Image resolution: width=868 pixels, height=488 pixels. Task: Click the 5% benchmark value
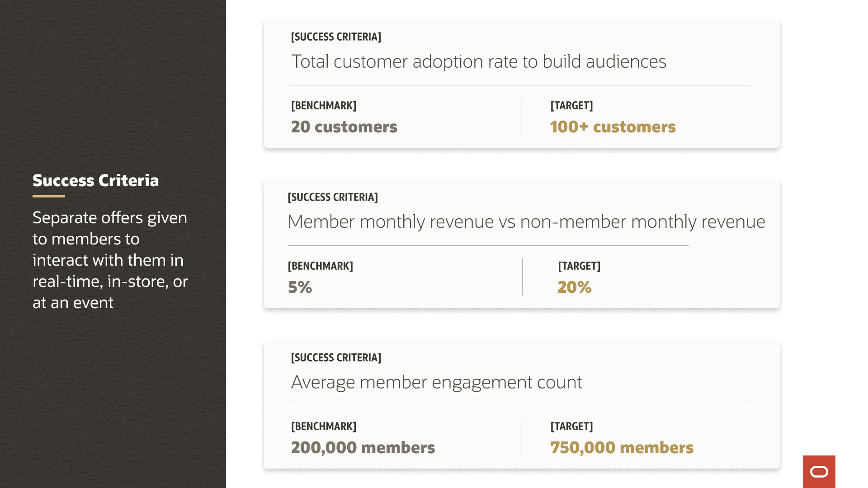(x=300, y=287)
